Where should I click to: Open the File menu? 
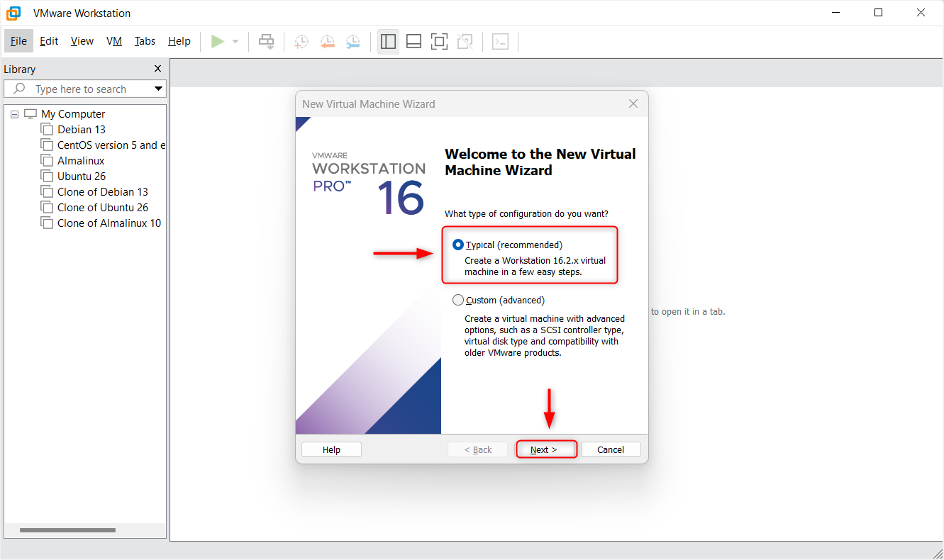(x=18, y=41)
